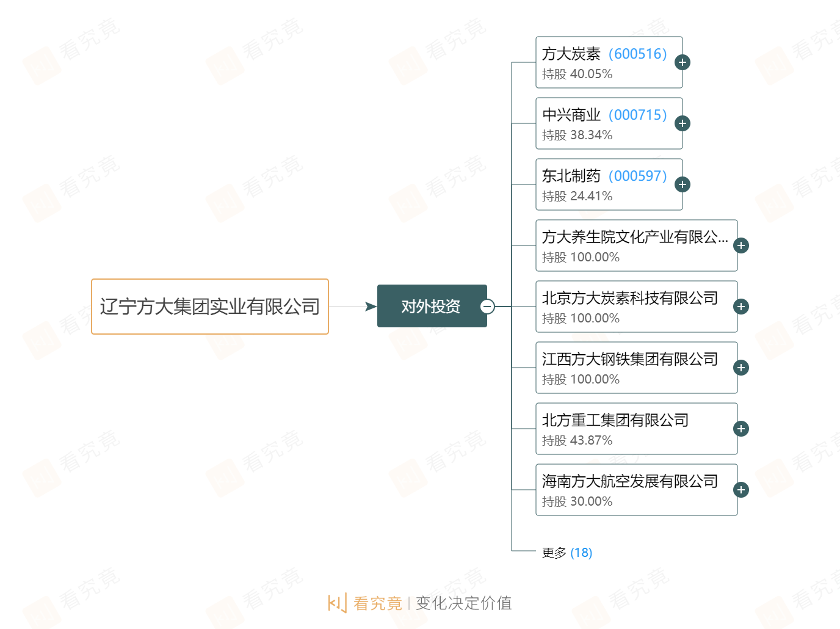840x629 pixels.
Task: Expand the 江西方大钢铁集团有限公司 plus icon
Action: coord(741,368)
